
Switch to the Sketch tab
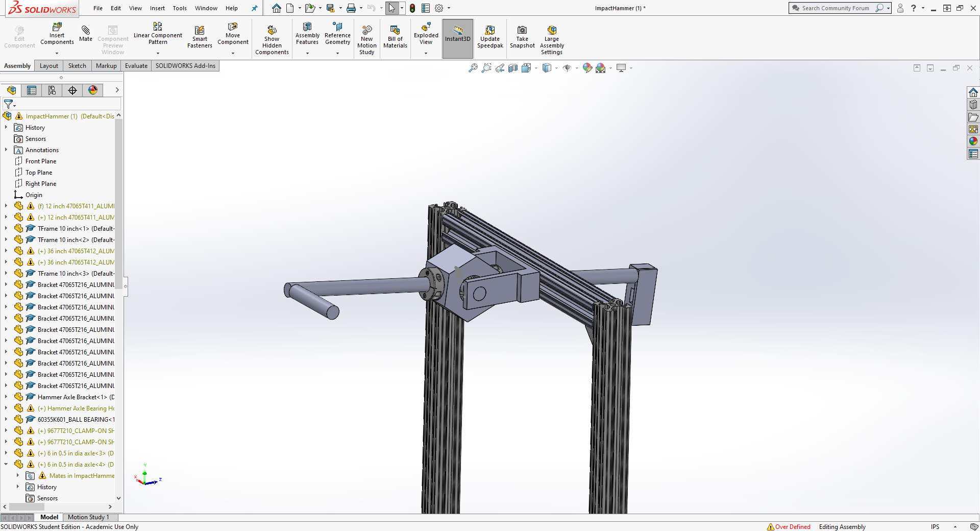pyautogui.click(x=77, y=66)
